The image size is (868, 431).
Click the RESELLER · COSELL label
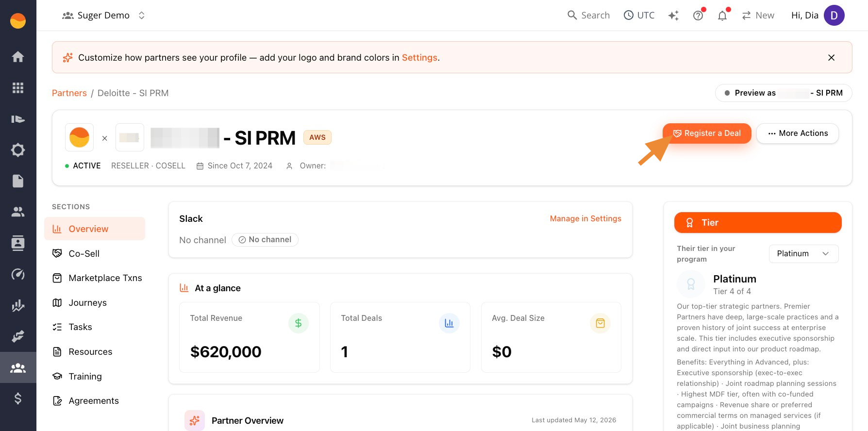click(148, 166)
